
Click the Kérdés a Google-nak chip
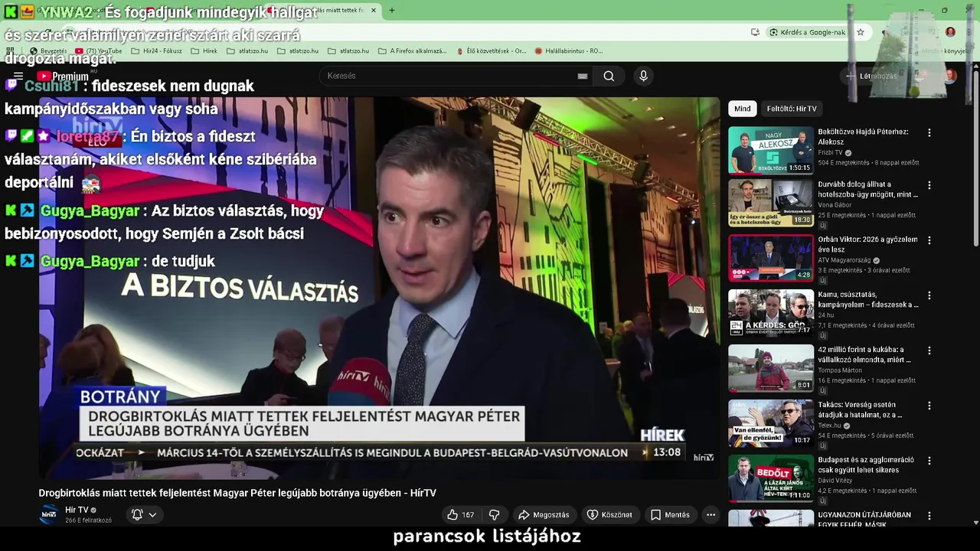pyautogui.click(x=808, y=32)
